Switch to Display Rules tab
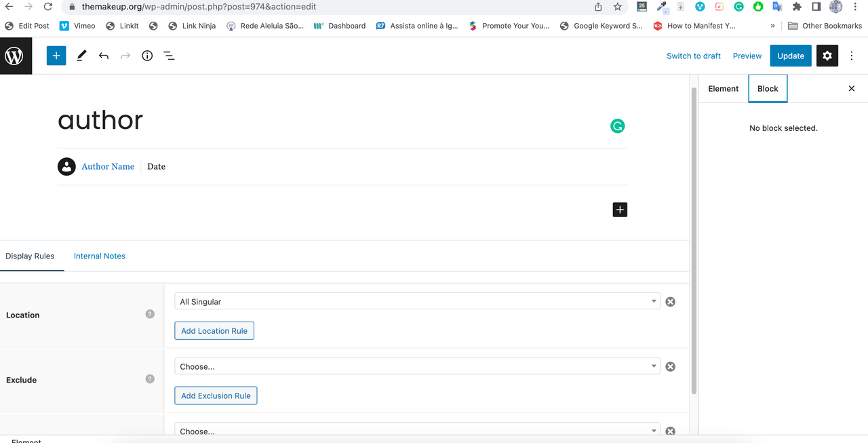The width and height of the screenshot is (868, 443). tap(30, 256)
